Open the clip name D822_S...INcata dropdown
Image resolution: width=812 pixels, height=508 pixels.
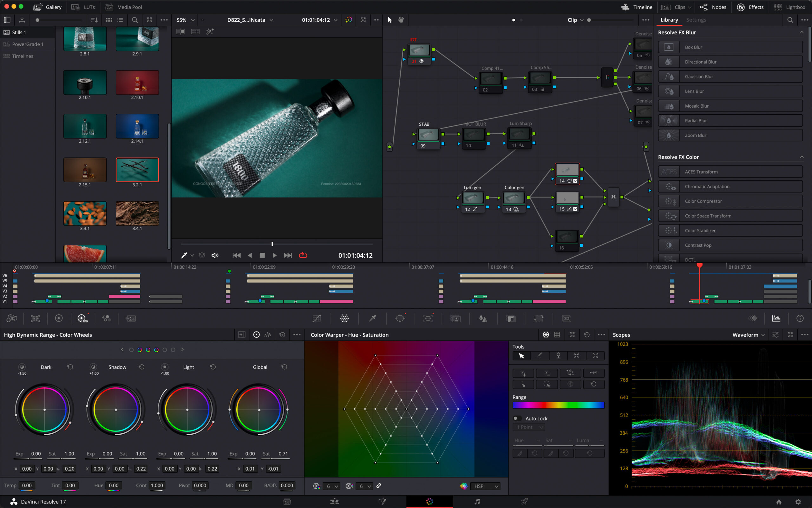[250, 20]
